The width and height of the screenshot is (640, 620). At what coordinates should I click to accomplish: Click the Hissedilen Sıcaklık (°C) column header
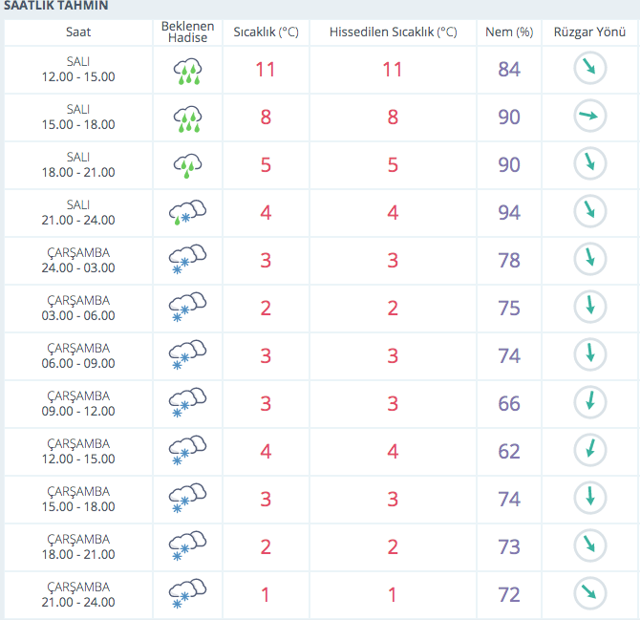(x=393, y=32)
